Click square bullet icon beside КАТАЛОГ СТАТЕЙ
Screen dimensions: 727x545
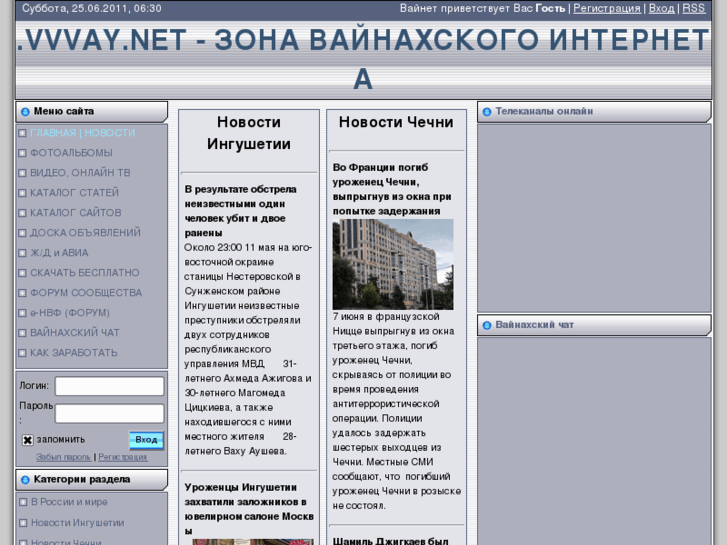(22, 193)
